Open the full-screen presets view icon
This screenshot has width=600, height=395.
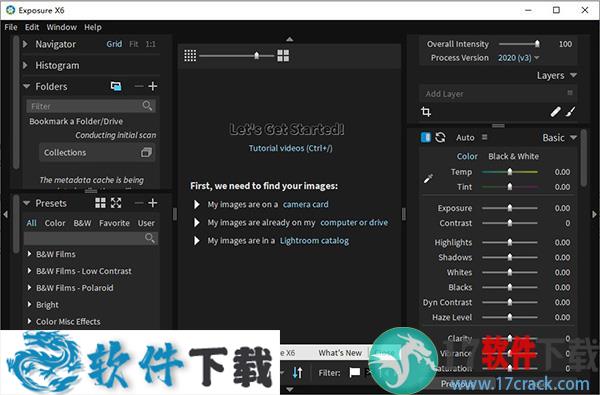click(116, 203)
